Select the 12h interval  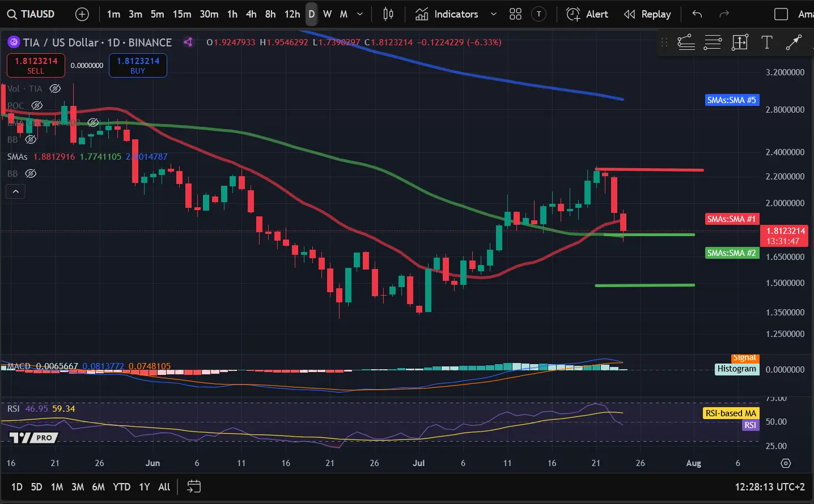292,14
